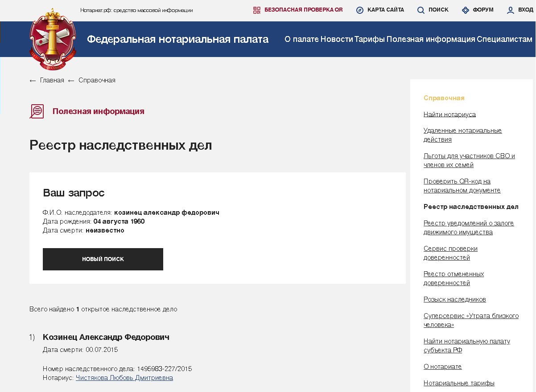
Task: Open the О палате menu
Action: pos(301,39)
